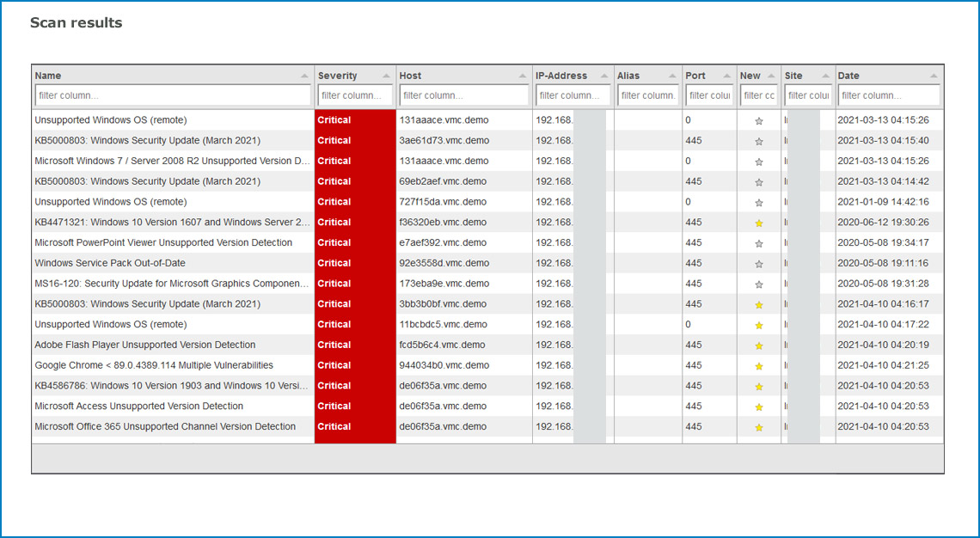Select 'Windows Service Pack Out-of-Date' row name
Image resolution: width=980 pixels, height=538 pixels.
click(110, 263)
